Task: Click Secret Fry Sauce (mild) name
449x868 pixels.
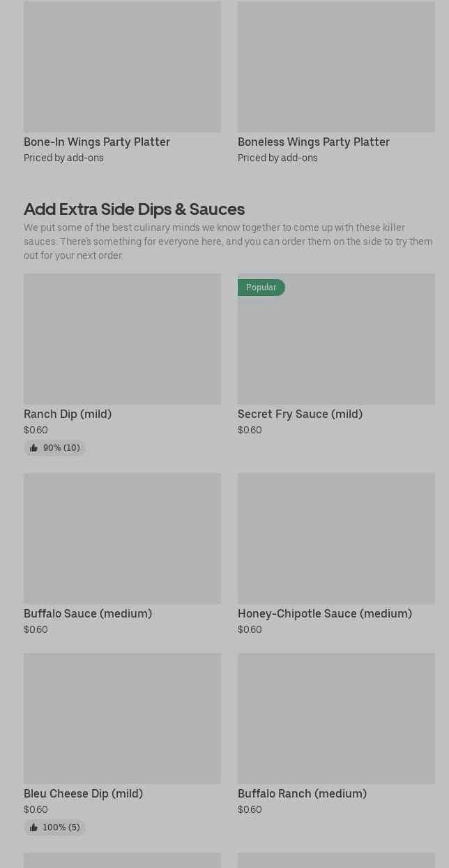Action: pyautogui.click(x=300, y=414)
